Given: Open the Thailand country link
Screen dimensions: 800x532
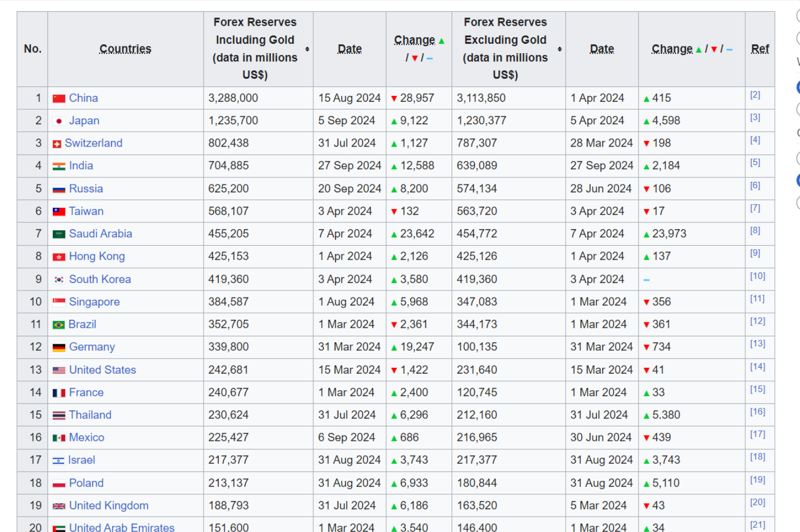Looking at the screenshot, I should (90, 415).
